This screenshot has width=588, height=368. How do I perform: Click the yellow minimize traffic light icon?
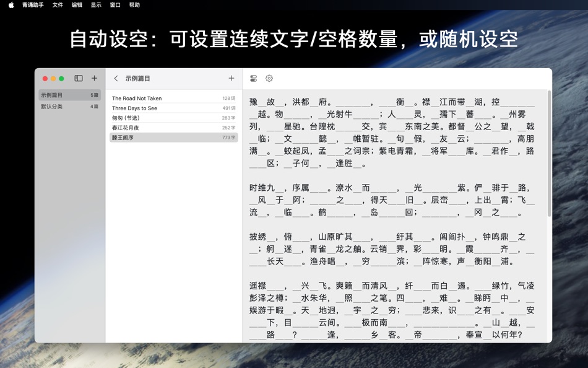53,78
